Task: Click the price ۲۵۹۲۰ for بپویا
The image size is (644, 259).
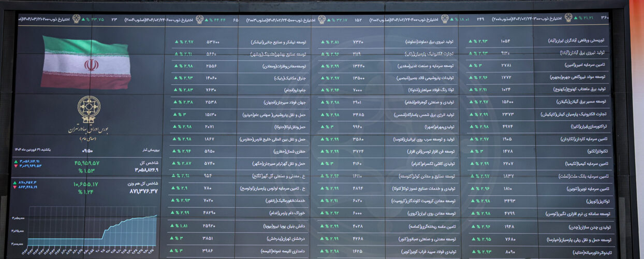Action: 209,226
